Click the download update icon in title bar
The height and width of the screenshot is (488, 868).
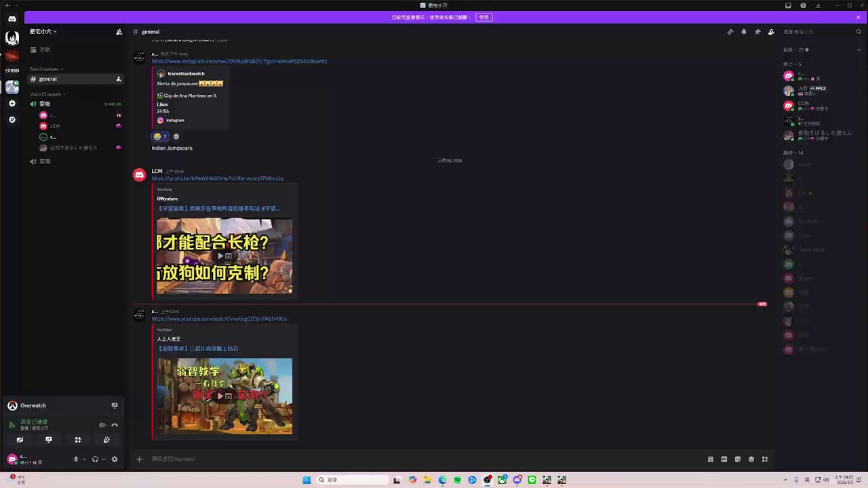point(818,5)
